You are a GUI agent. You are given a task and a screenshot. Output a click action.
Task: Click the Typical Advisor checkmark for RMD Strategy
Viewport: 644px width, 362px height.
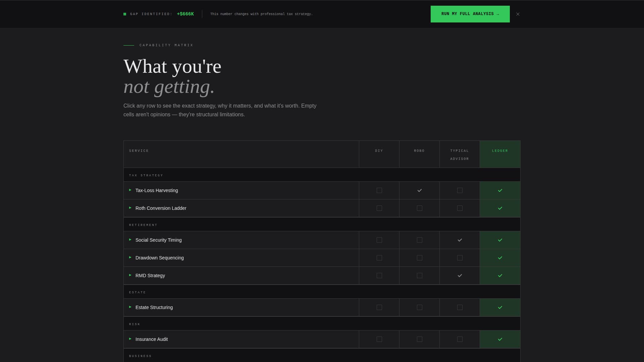(x=460, y=276)
